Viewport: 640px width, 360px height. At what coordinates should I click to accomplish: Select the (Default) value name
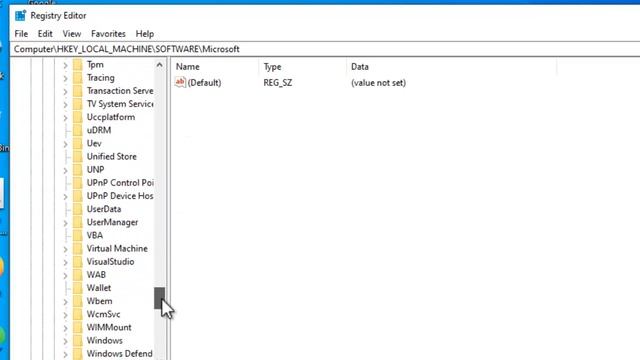[x=204, y=83]
